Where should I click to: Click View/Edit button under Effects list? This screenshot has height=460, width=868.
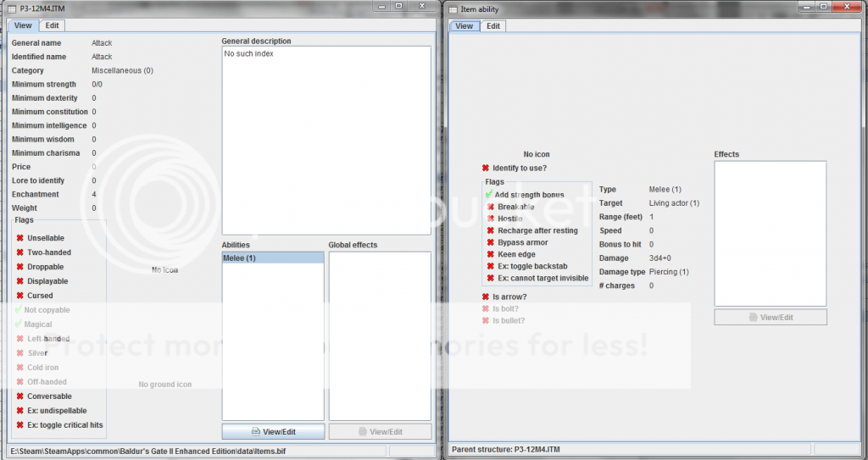tap(771, 317)
